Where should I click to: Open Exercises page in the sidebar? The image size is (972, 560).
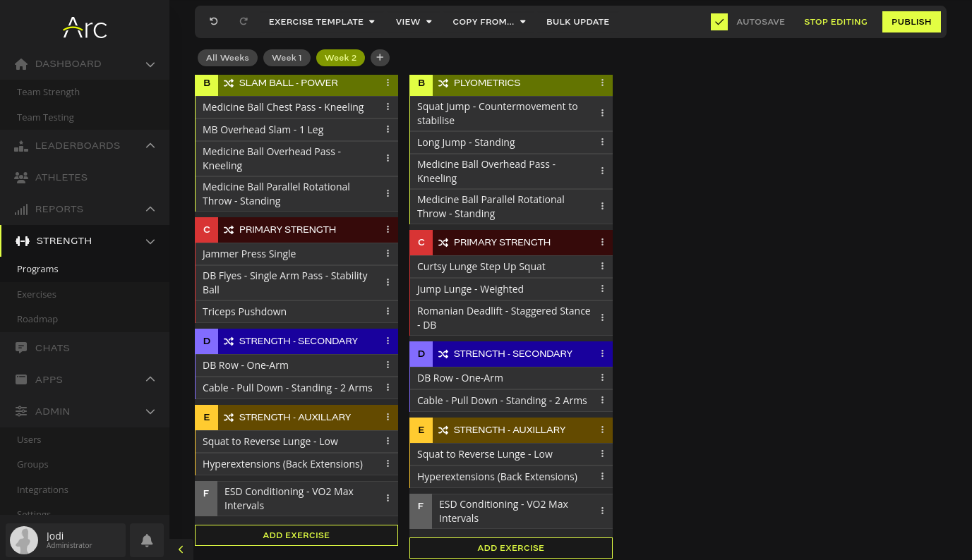[37, 294]
